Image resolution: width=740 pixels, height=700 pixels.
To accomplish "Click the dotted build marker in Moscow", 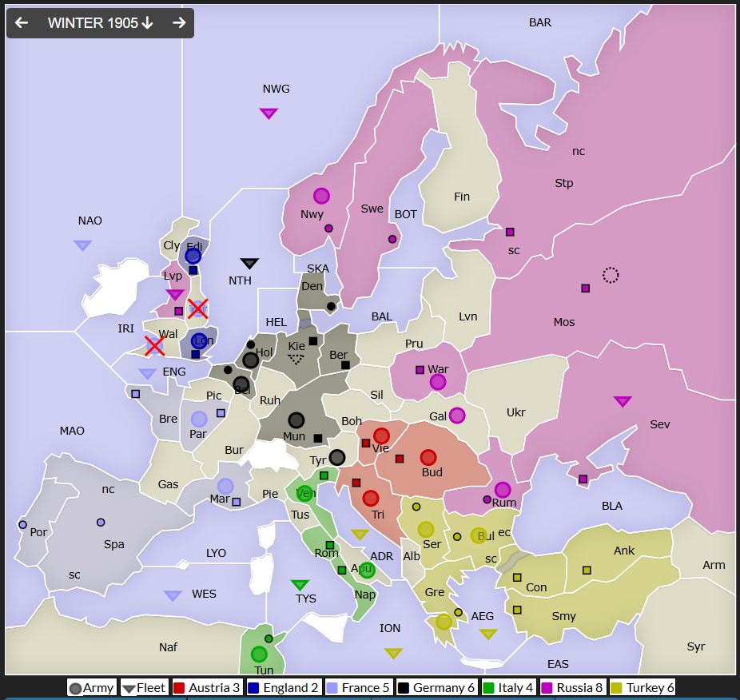I will point(611,276).
